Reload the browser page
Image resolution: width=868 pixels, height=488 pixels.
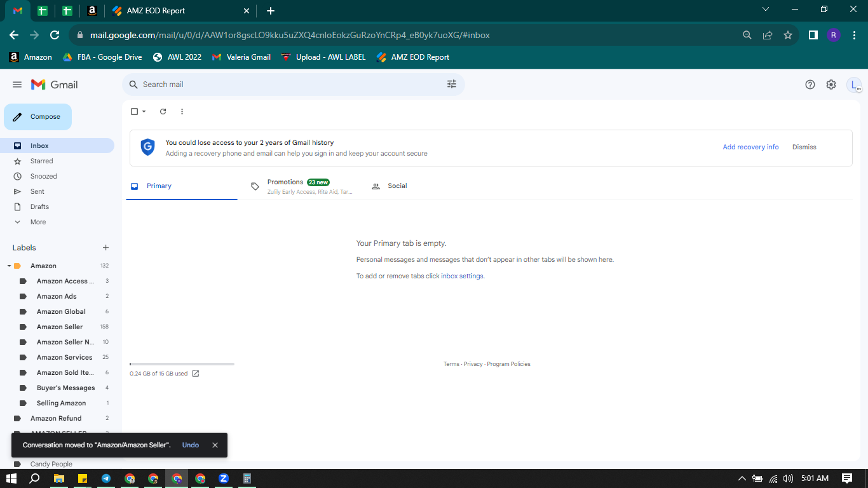tap(55, 35)
